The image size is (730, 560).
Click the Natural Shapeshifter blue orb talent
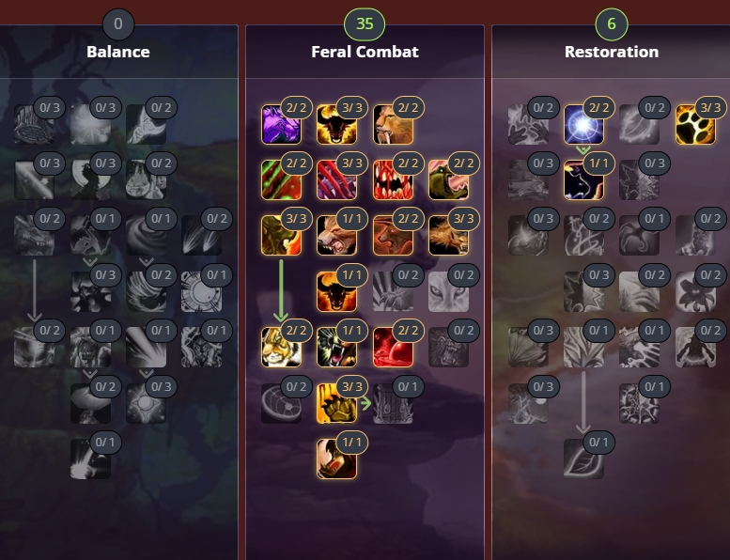(583, 124)
